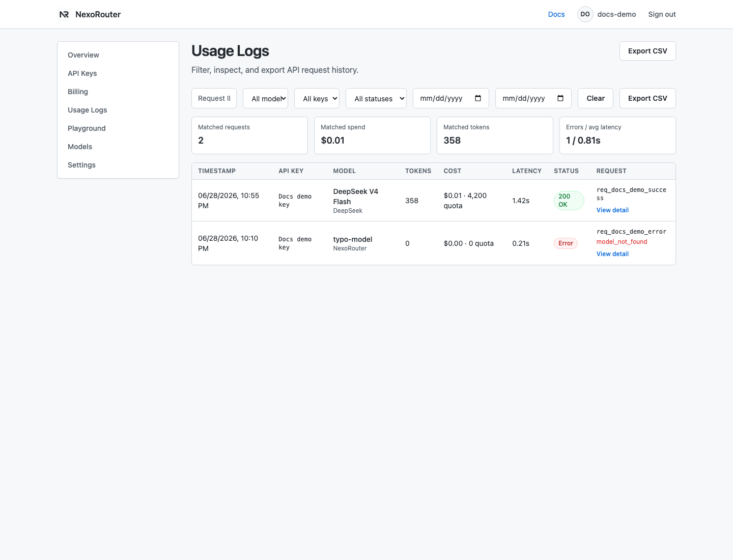Click the 0.21s latency value
Viewport: 733px width, 560px height.
pyautogui.click(x=521, y=243)
